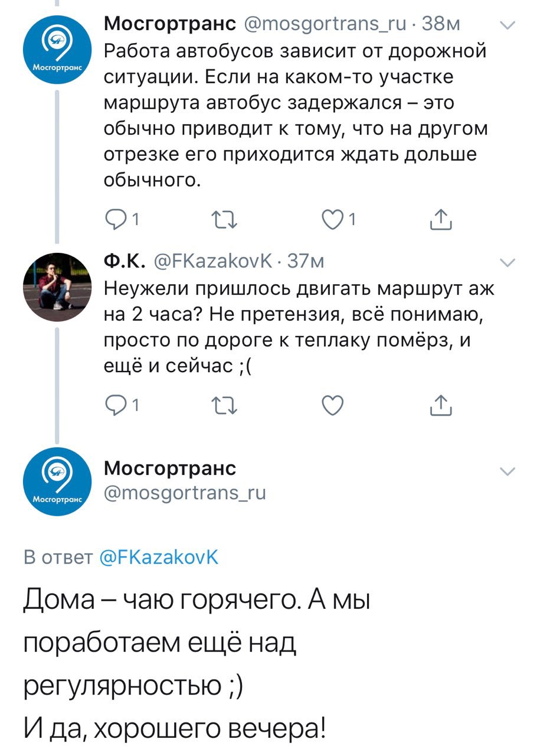Viewport: 537px width, 756px height.
Task: Like the first Мосгортранс tweet
Action: (x=335, y=219)
